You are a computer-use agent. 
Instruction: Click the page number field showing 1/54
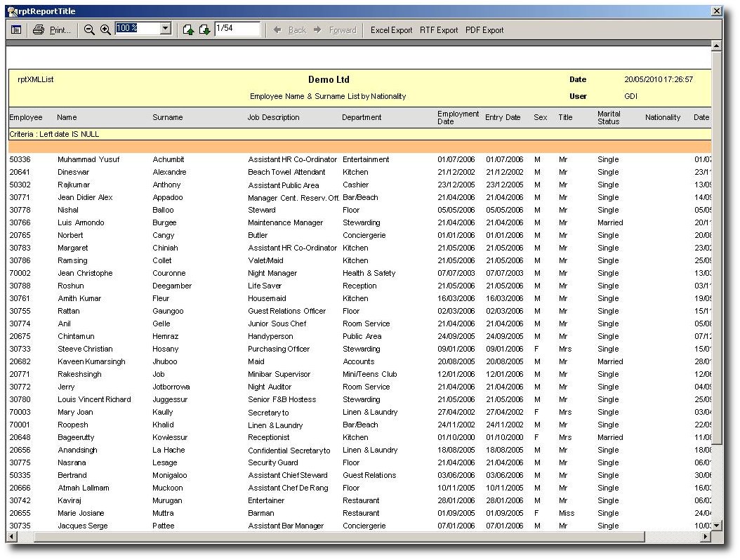pos(237,29)
